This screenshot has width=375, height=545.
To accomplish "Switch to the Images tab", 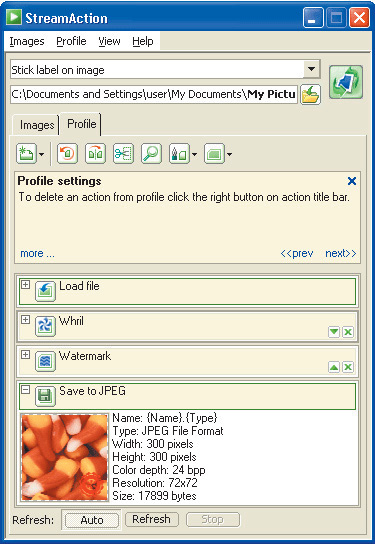I will click(x=36, y=125).
